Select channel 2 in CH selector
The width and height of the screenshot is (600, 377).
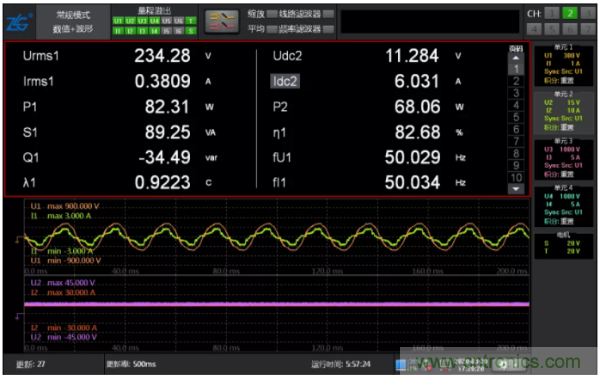pos(570,13)
